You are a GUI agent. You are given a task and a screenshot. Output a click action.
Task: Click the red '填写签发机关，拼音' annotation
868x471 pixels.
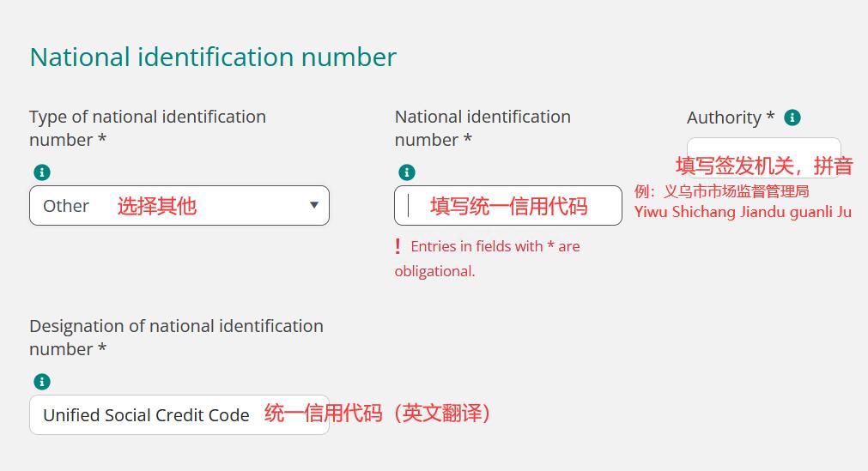point(764,166)
